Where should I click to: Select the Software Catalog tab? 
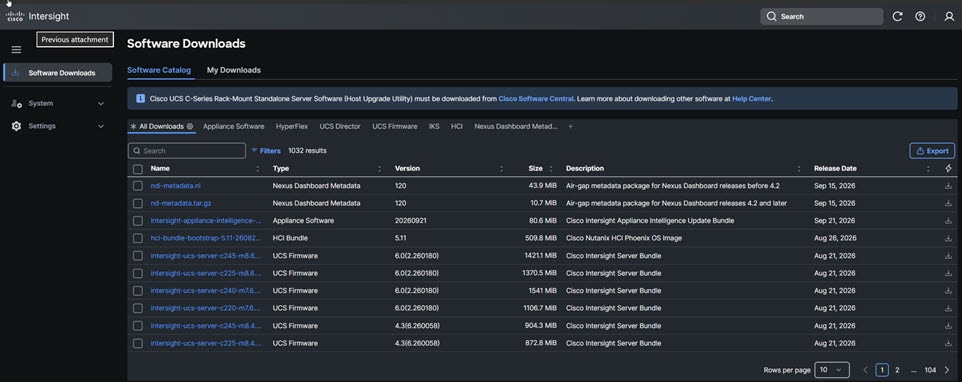159,71
